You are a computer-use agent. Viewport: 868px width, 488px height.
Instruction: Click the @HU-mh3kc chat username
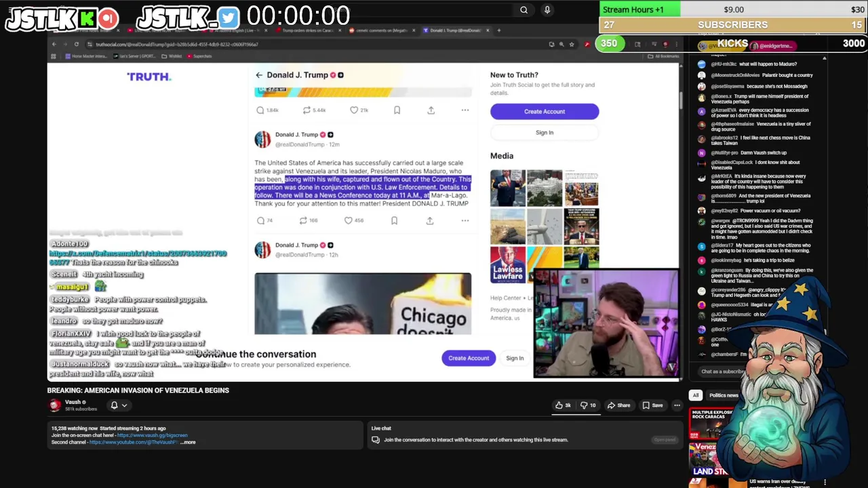tap(724, 64)
